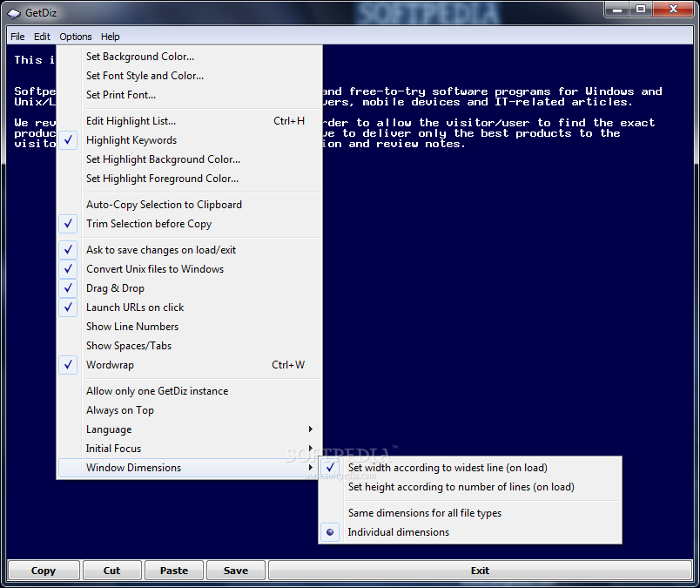
Task: Expand the Initial Focus submenu
Action: pyautogui.click(x=190, y=449)
